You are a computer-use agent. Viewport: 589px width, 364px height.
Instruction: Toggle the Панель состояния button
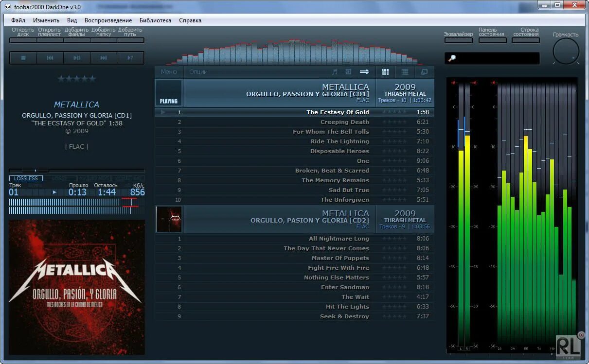point(492,40)
